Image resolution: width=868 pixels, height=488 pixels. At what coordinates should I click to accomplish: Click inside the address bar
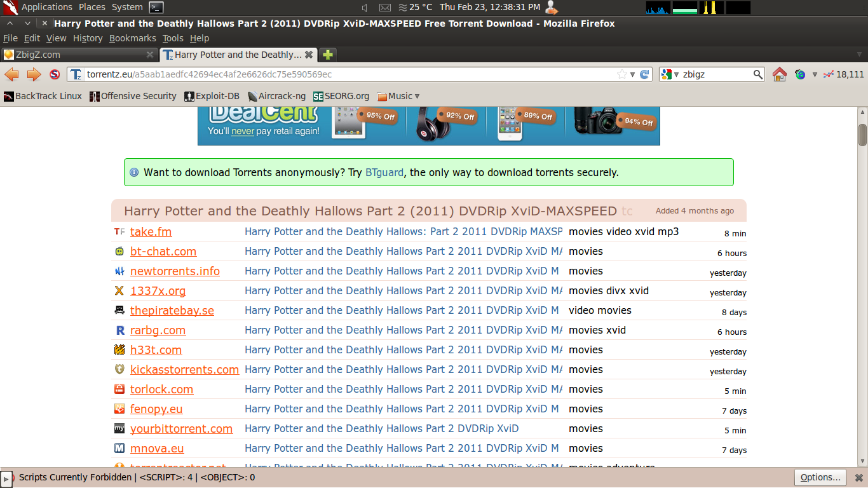[318, 74]
